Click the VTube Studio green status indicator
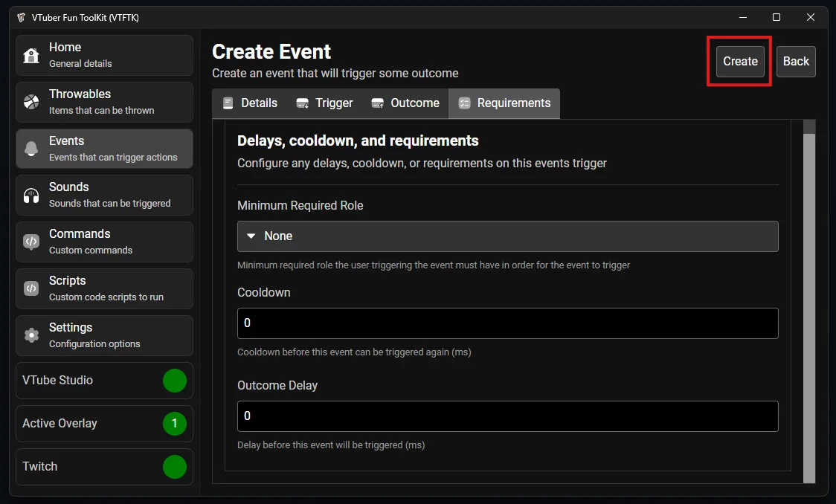The image size is (836, 504). tap(174, 381)
